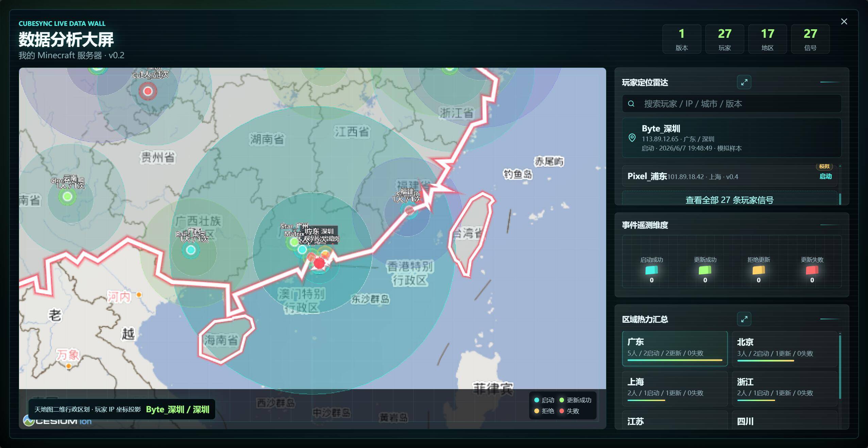Click the 启动 legend entry on the map
The image size is (868, 448).
(544, 400)
